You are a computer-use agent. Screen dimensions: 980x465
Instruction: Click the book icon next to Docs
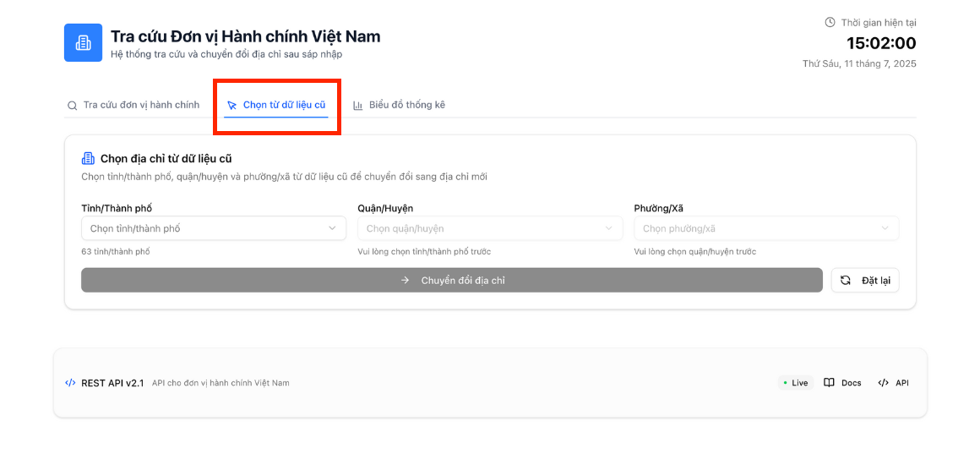[x=830, y=383]
